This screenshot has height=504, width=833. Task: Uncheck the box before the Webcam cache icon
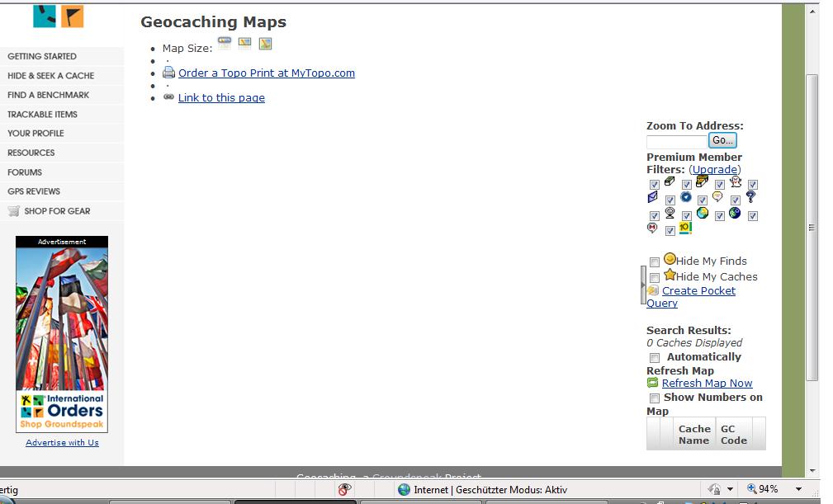(655, 216)
